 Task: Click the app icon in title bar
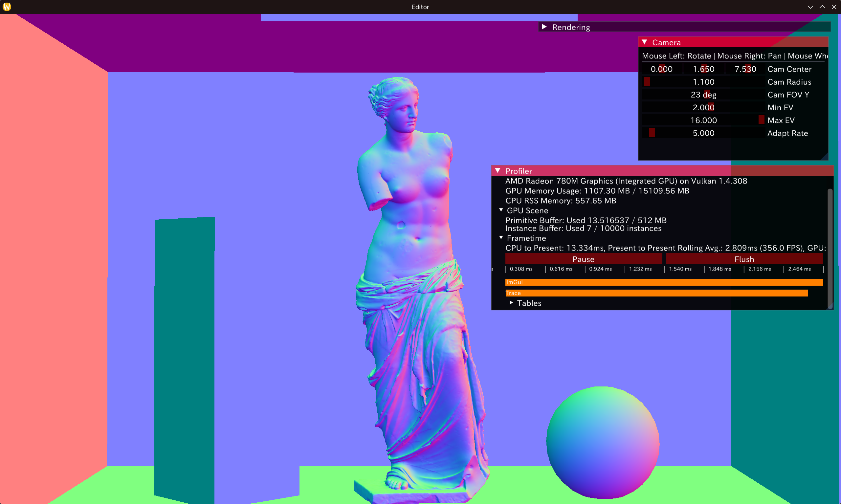[7, 7]
